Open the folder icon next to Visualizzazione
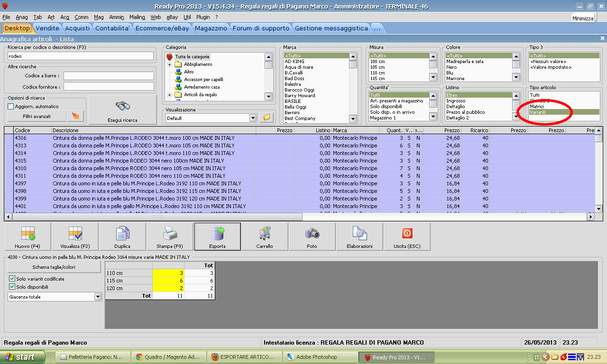The width and height of the screenshot is (607, 364). [267, 118]
